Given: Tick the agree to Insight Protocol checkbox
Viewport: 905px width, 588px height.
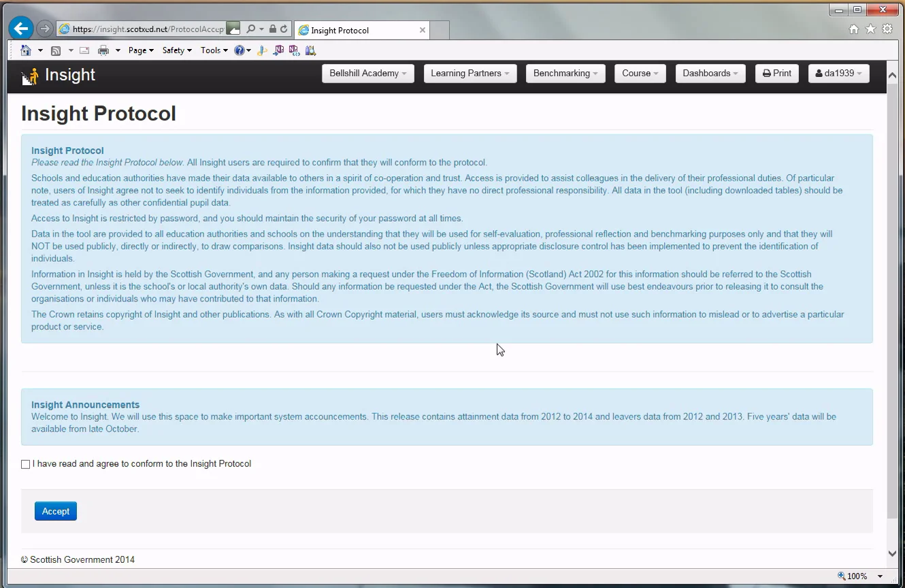Looking at the screenshot, I should [26, 464].
